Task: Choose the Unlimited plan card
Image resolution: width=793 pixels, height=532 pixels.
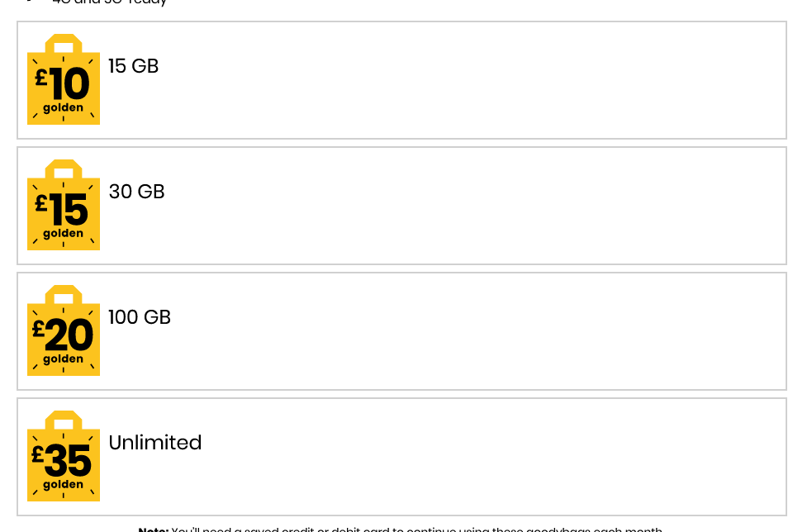Action: (x=401, y=457)
